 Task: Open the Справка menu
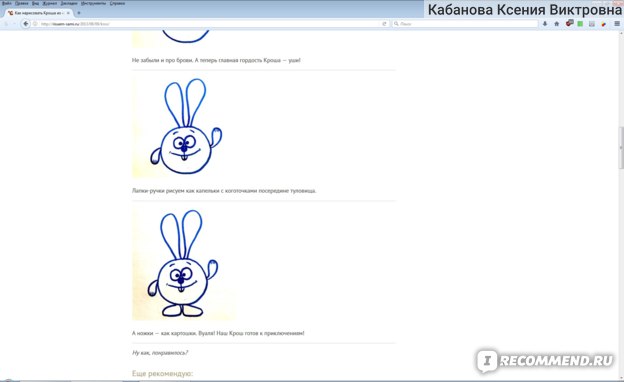point(117,3)
